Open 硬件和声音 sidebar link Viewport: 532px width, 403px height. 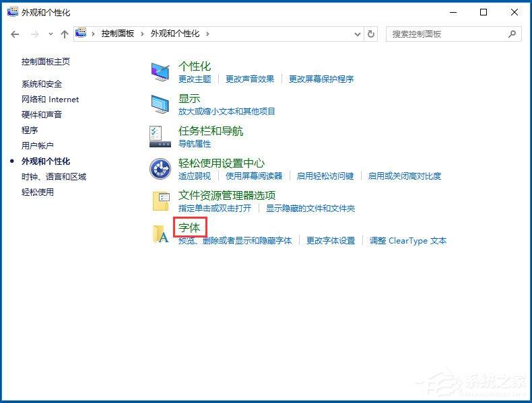pos(41,114)
